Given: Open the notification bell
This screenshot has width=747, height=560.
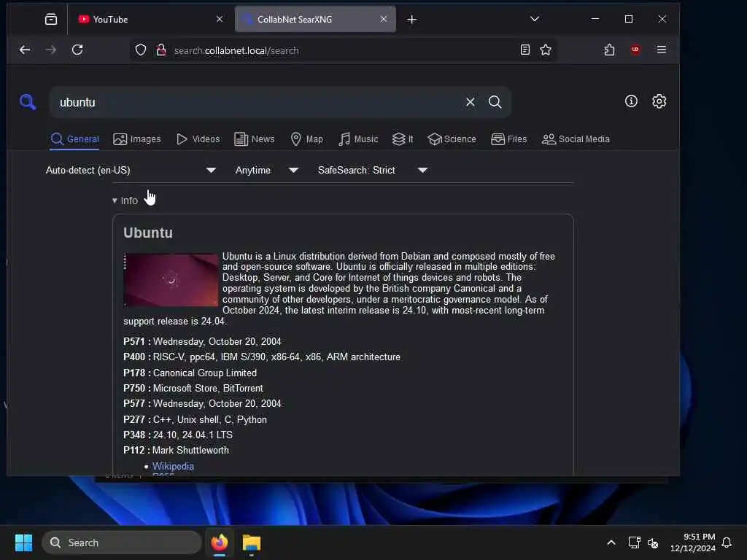Looking at the screenshot, I should click(727, 542).
